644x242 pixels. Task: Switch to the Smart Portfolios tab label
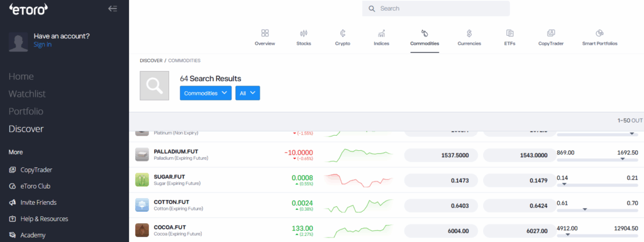[x=599, y=43]
